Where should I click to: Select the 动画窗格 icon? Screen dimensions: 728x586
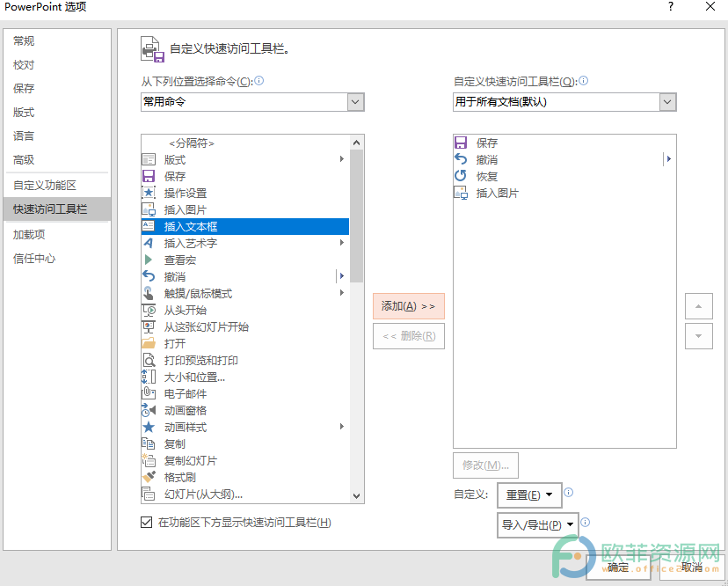149,410
